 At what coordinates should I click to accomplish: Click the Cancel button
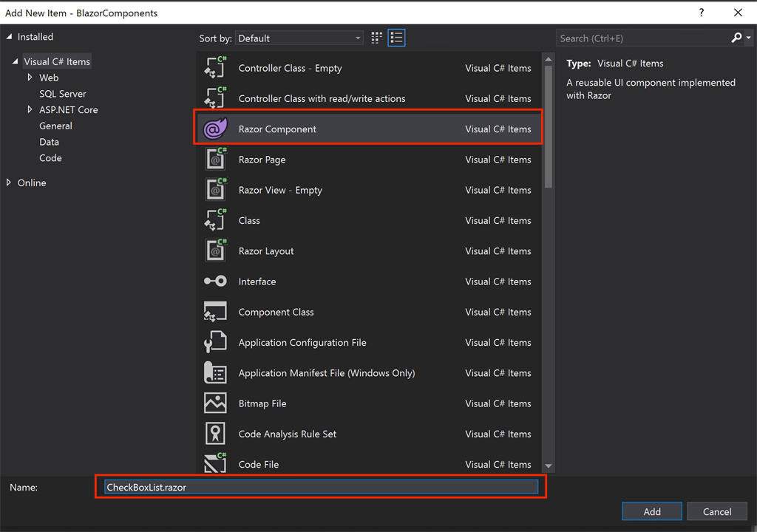[717, 511]
